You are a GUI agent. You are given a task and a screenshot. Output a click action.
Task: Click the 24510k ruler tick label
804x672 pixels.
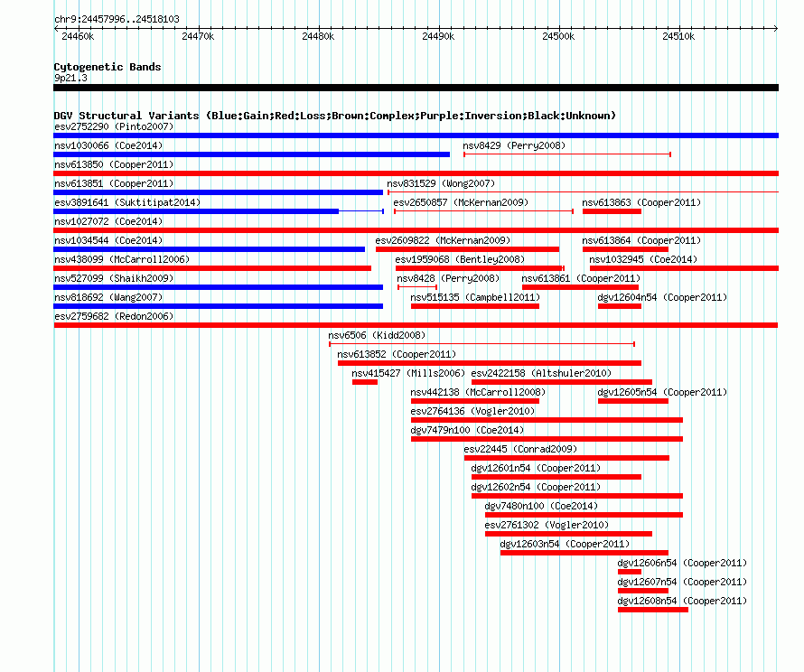click(678, 36)
